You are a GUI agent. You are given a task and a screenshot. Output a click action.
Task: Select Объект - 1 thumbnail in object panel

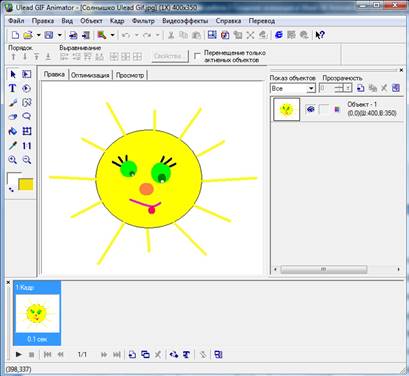tap(287, 109)
